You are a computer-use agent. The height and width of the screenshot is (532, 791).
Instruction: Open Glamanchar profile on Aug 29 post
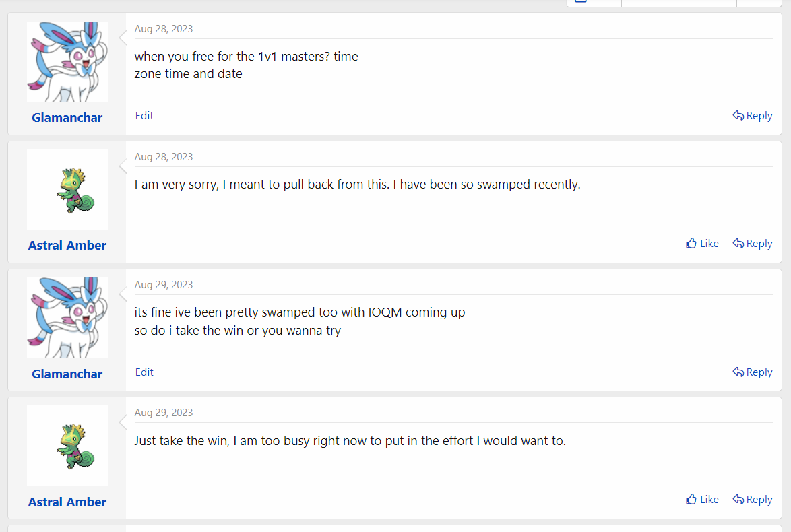pos(67,374)
